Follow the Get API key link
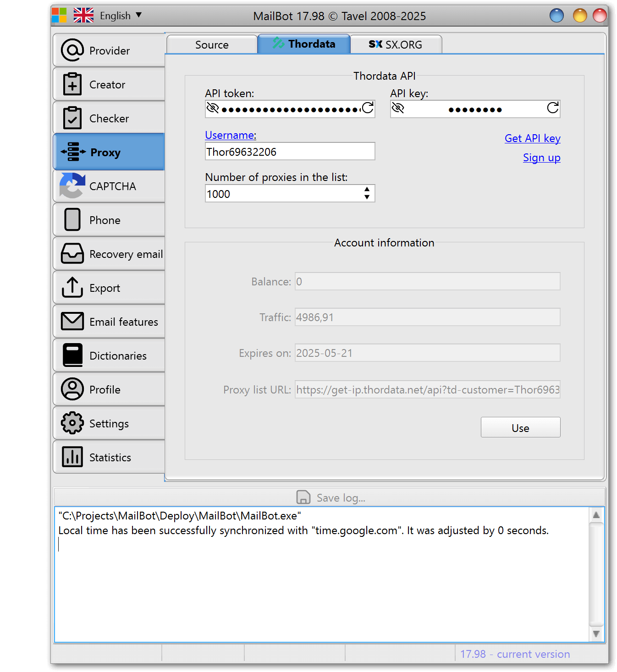This screenshot has width=617, height=672. (532, 138)
